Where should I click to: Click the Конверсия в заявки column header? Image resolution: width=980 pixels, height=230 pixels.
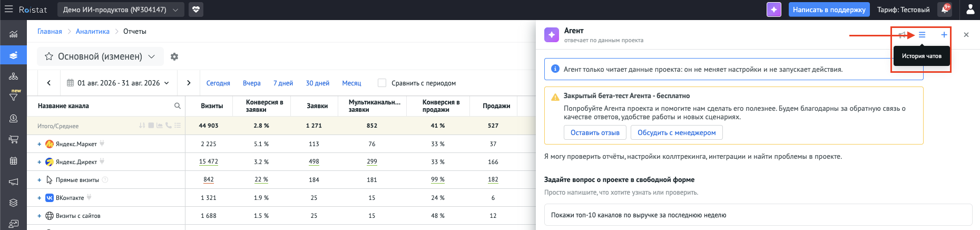tap(264, 106)
